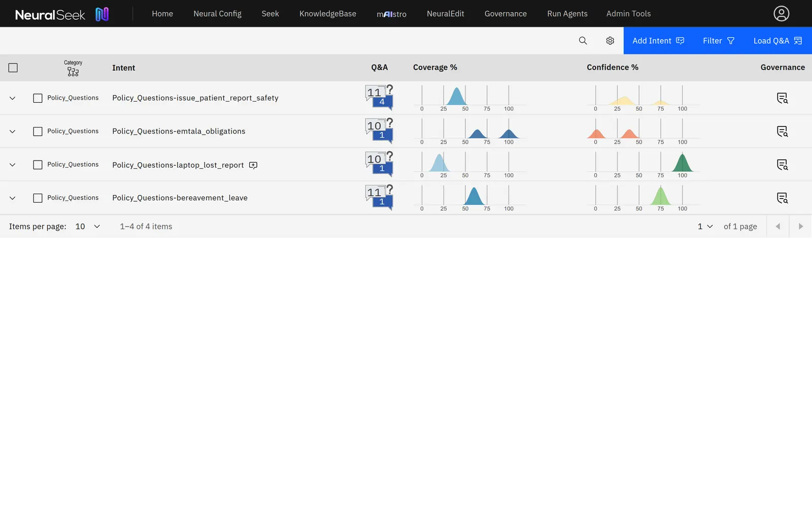This screenshot has width=812, height=508.
Task: Open the Neural Config menu
Action: click(x=217, y=14)
